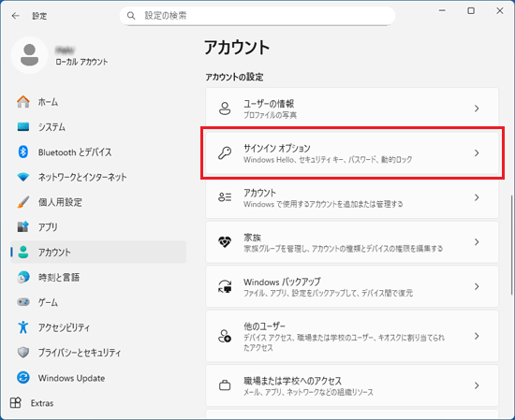Click the ユーザーの情報 person icon

225,109
